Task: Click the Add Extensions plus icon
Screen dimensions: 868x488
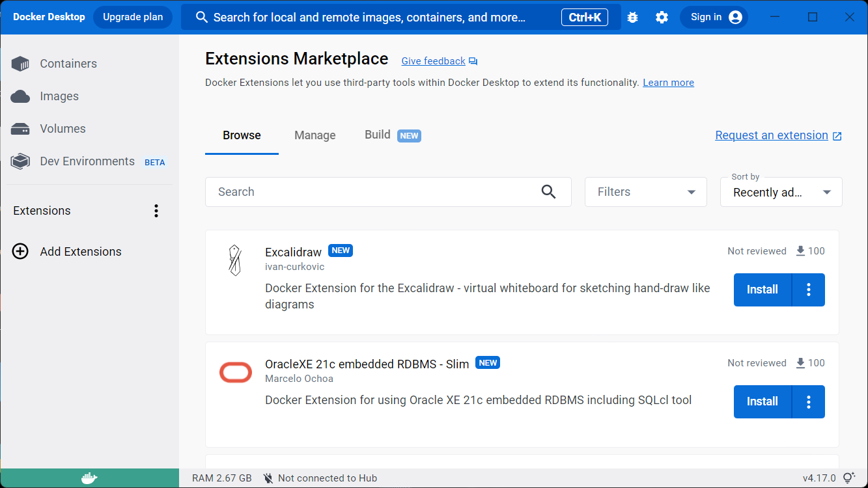Action: point(20,252)
